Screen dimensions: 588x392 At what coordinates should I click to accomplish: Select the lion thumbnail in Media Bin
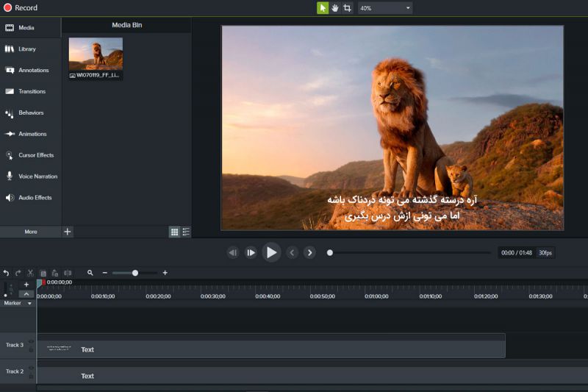click(96, 54)
